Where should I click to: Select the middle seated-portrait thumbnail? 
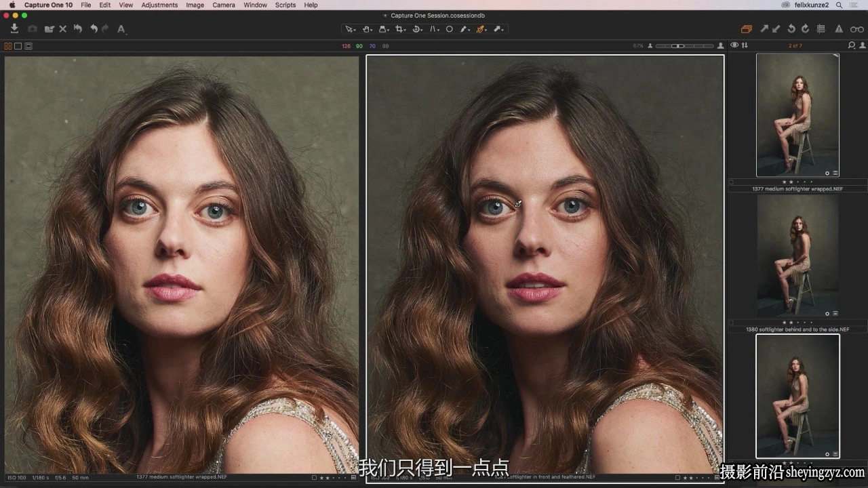coord(797,256)
